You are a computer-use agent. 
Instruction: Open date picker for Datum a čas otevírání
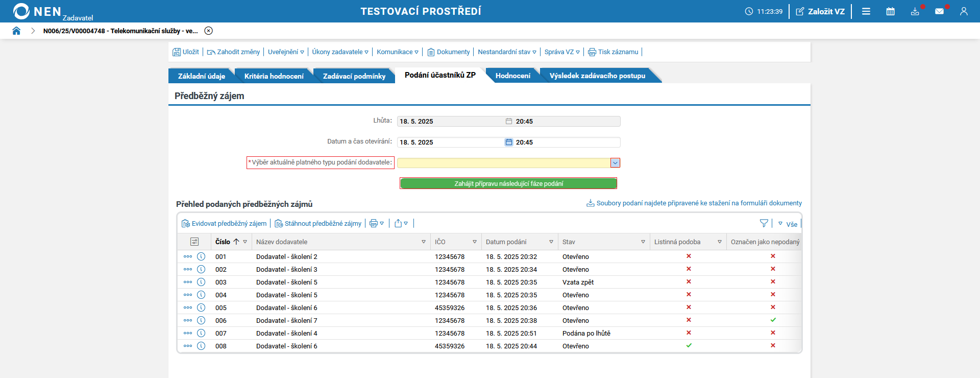pos(509,142)
